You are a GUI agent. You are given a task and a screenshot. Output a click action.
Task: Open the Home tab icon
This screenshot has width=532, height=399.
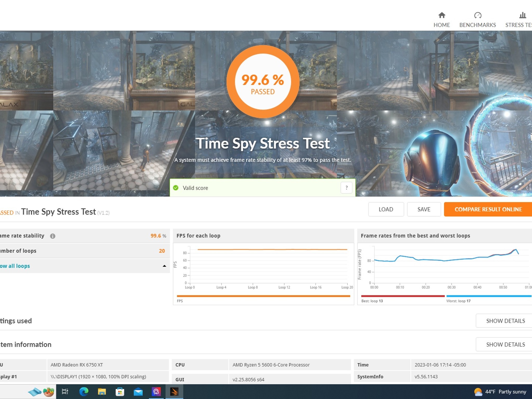442,15
